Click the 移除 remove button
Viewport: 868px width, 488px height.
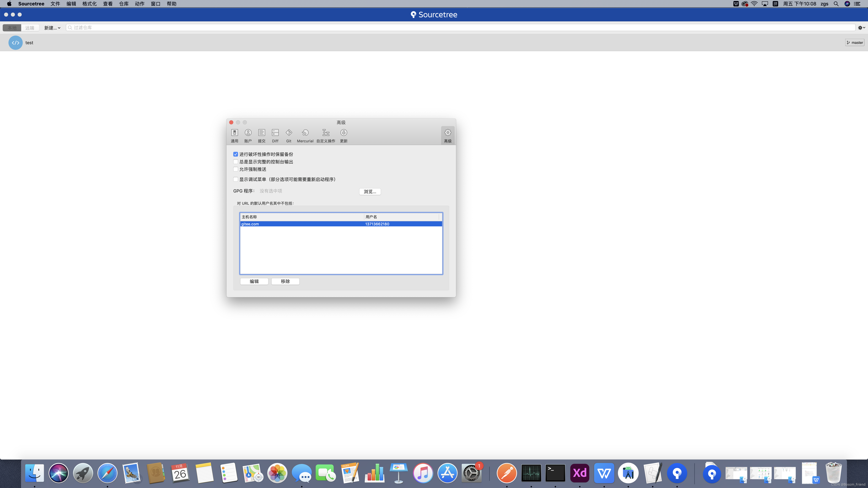pos(285,281)
